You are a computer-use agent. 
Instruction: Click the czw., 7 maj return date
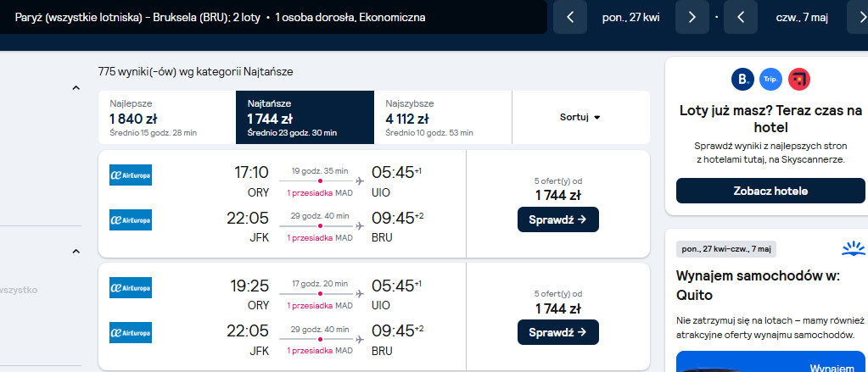coord(802,17)
